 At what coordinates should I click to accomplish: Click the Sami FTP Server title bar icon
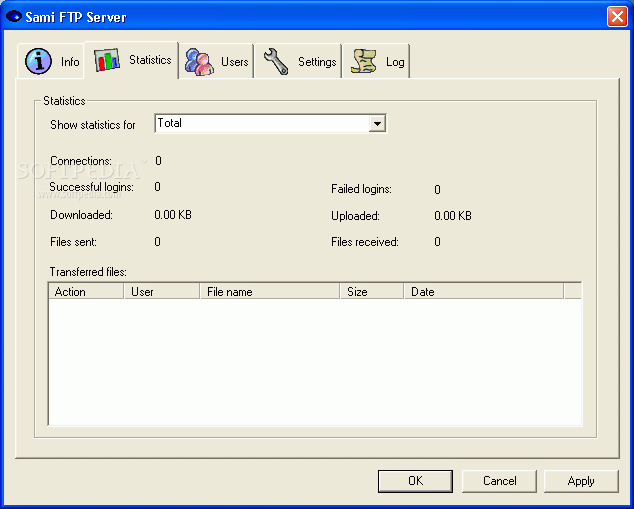[x=13, y=17]
